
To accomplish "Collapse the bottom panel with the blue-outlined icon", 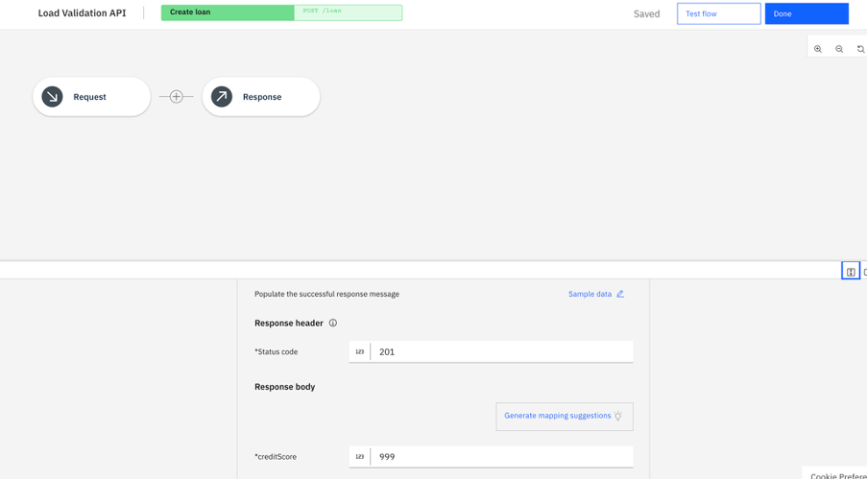I will 851,272.
